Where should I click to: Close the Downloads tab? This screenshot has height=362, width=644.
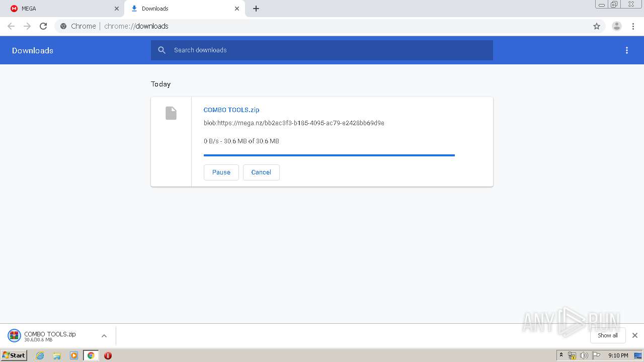237,9
